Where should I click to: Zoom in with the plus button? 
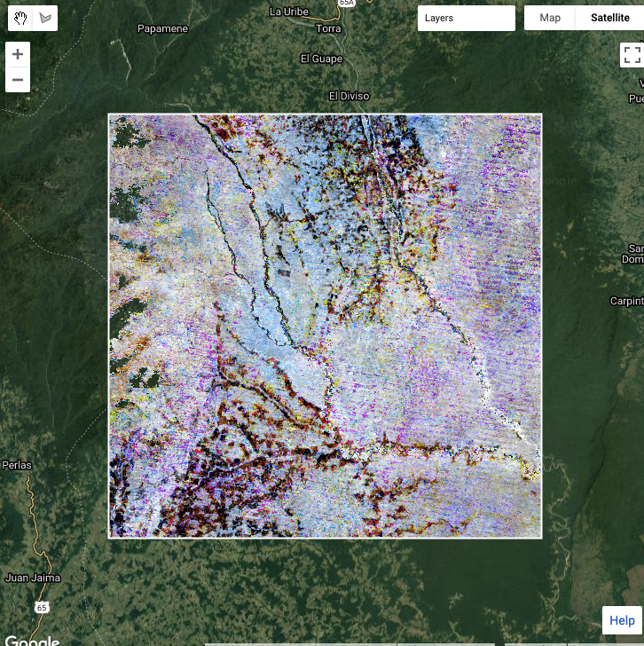pos(18,54)
